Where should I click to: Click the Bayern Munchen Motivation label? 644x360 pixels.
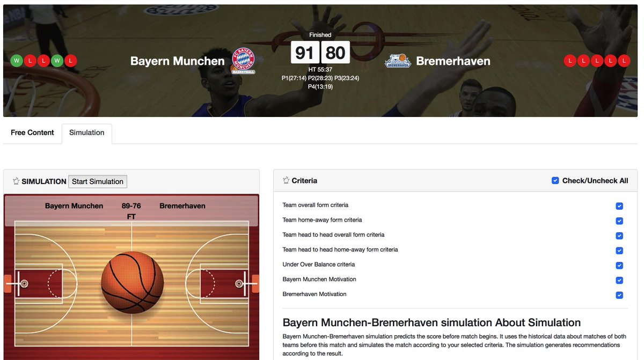coord(319,280)
